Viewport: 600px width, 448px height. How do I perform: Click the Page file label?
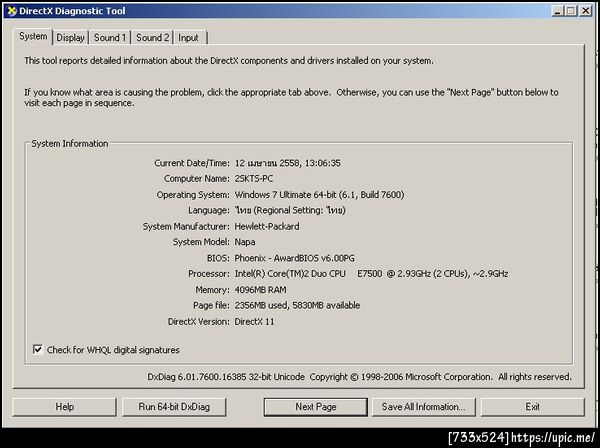pos(211,306)
